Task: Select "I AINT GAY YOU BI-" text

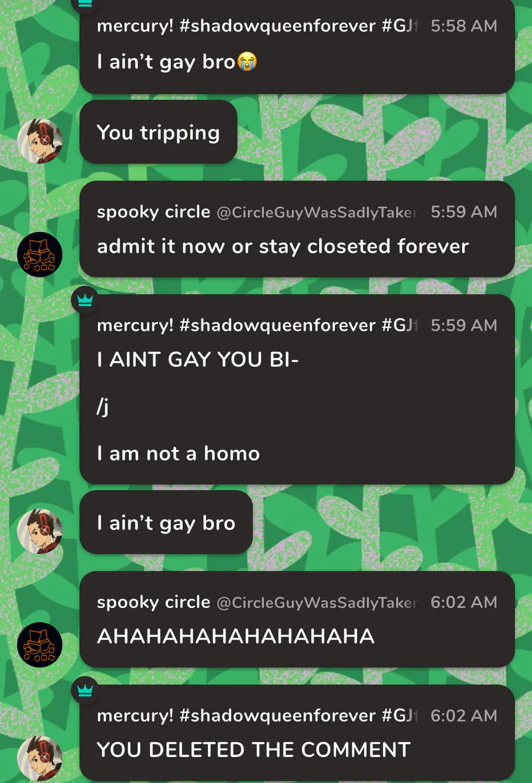Action: pos(198,360)
